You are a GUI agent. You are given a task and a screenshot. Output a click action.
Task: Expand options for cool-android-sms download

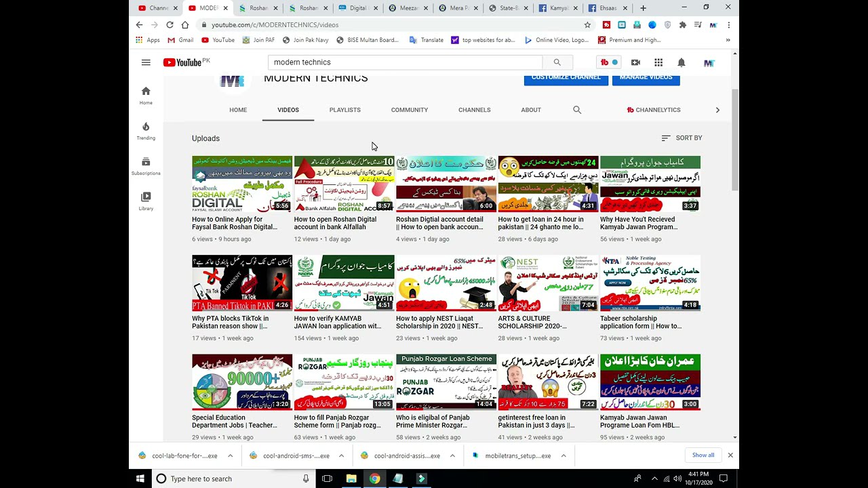341,455
